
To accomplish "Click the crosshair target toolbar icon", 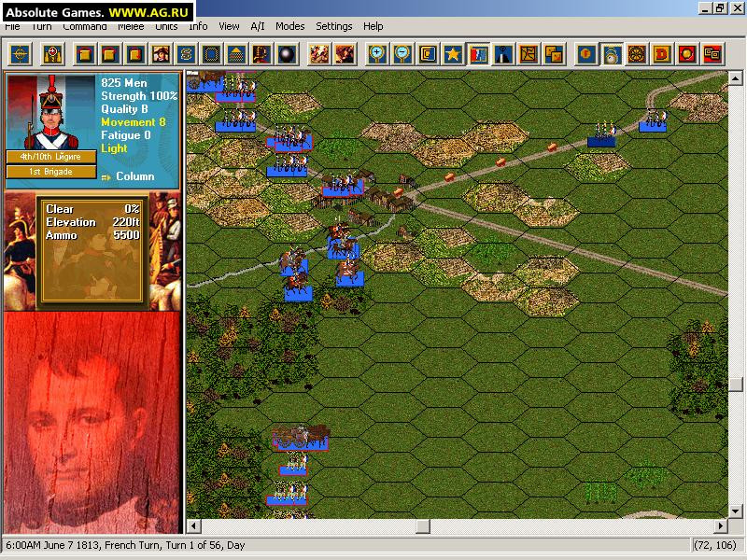I will point(21,54).
